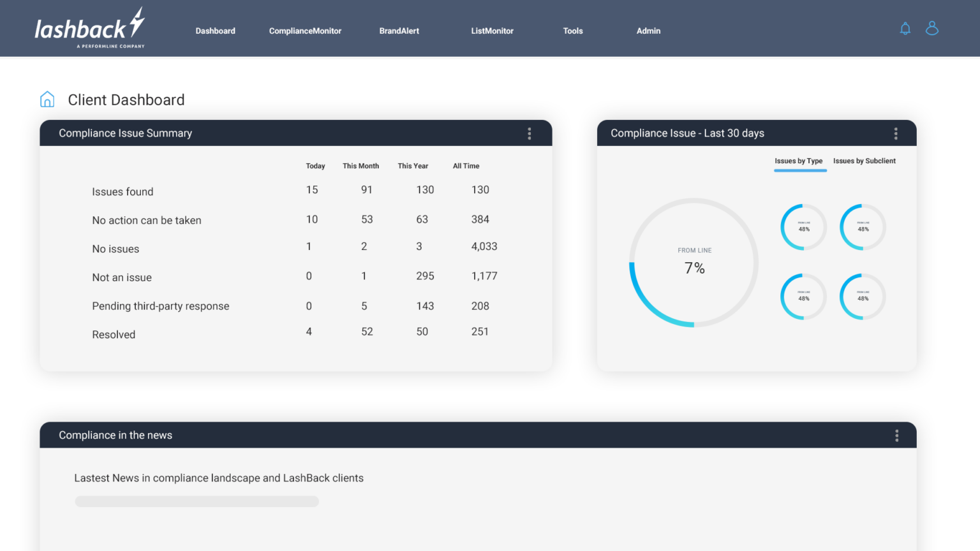Open the ListMonitor section
Image resolution: width=980 pixels, height=551 pixels.
coord(492,31)
